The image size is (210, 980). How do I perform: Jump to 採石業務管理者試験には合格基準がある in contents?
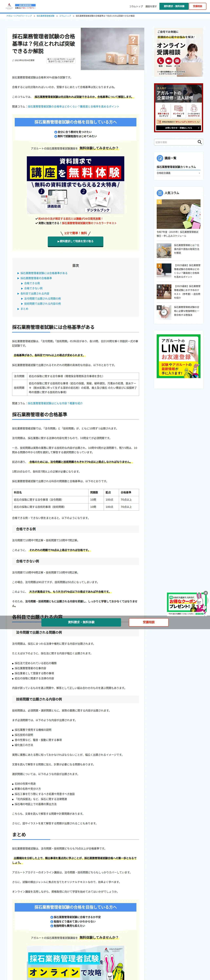click(44, 273)
